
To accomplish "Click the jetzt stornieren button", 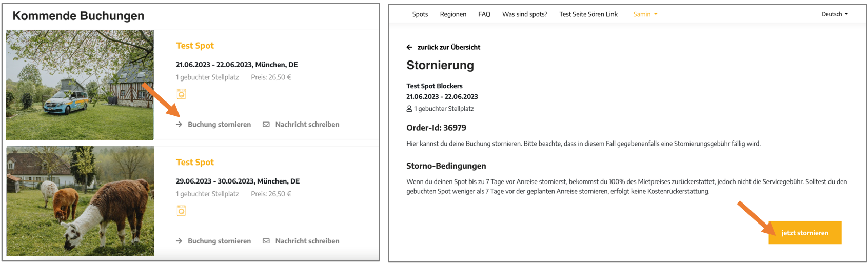I will [805, 233].
